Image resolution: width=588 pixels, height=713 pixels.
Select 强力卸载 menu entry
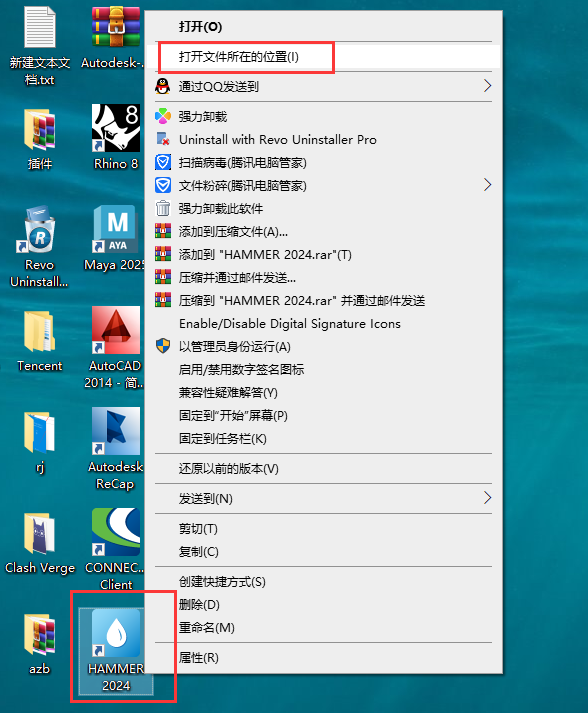pyautogui.click(x=323, y=116)
